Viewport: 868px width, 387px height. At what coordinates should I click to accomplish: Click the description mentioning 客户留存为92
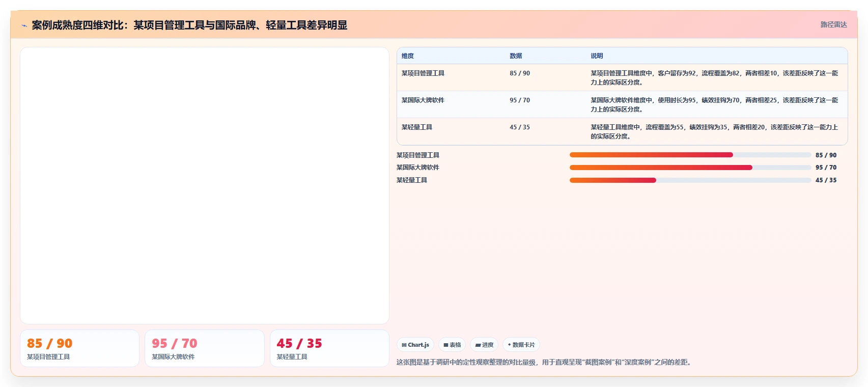click(714, 78)
